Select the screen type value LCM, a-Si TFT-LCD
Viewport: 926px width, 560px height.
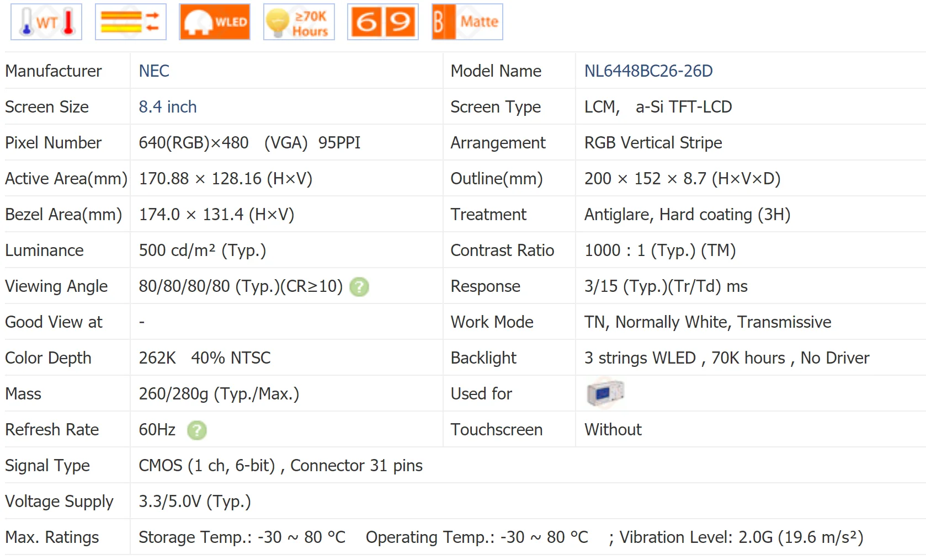pos(658,107)
